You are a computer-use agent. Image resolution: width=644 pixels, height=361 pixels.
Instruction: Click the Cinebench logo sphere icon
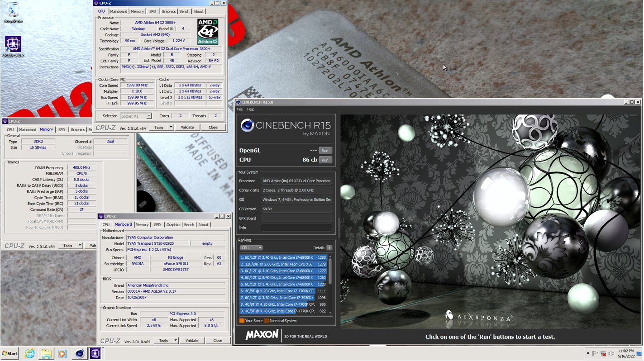point(247,125)
